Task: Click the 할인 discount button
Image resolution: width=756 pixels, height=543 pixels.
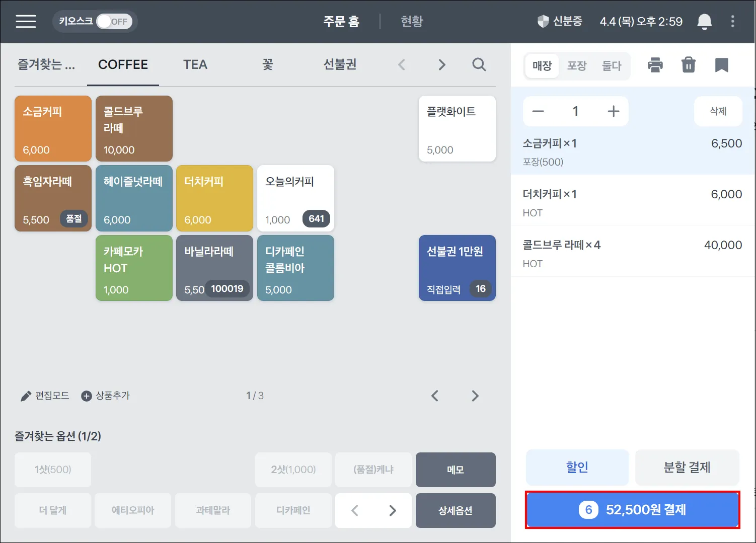Action: 577,467
